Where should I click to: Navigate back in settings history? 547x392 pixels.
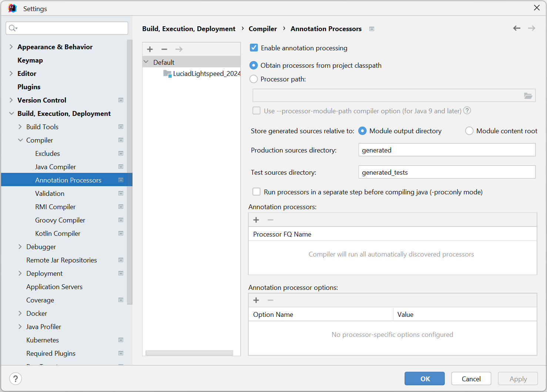[517, 28]
